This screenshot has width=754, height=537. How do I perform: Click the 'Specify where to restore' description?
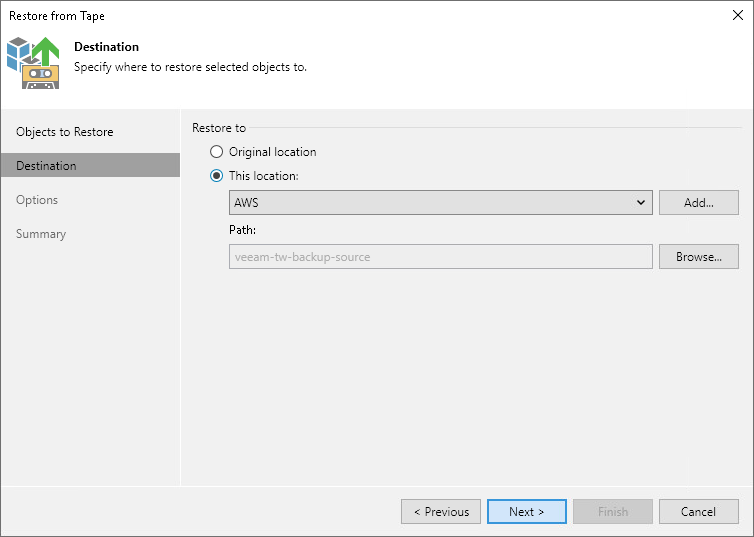click(x=190, y=67)
